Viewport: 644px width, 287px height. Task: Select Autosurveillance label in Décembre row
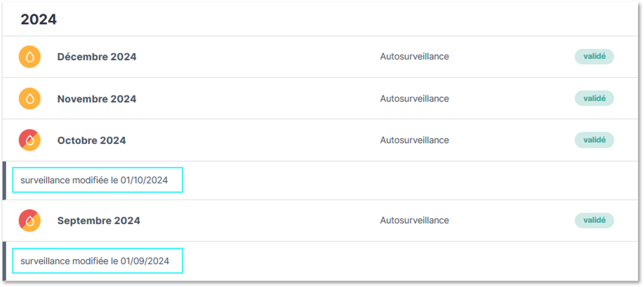click(x=415, y=56)
